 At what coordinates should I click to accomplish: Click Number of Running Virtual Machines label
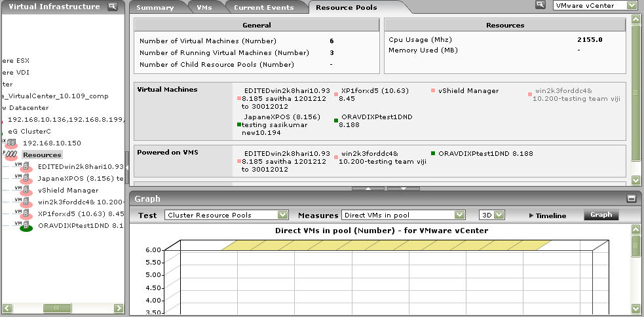pos(224,53)
